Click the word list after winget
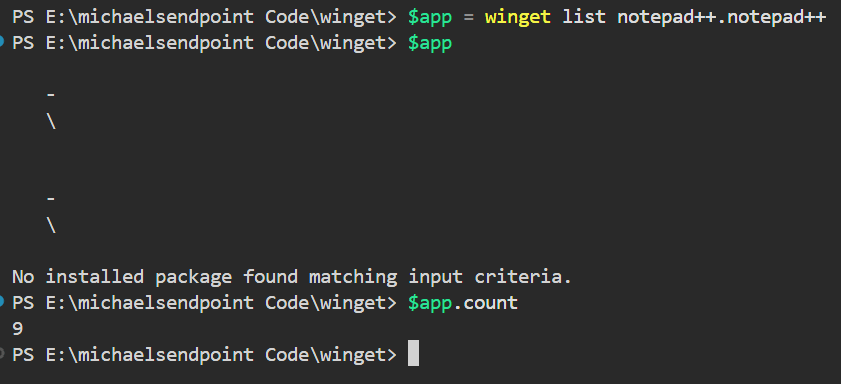This screenshot has width=841, height=384. click(x=584, y=17)
